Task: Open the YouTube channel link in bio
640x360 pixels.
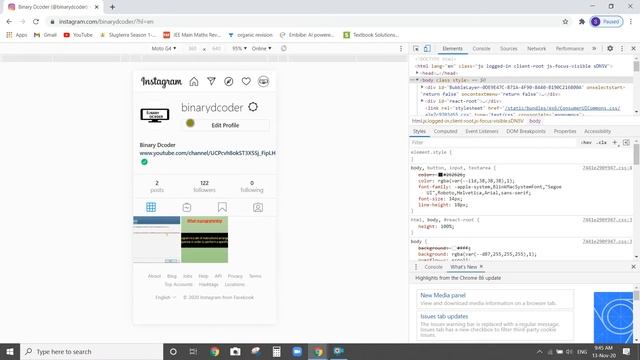Action: [207, 153]
